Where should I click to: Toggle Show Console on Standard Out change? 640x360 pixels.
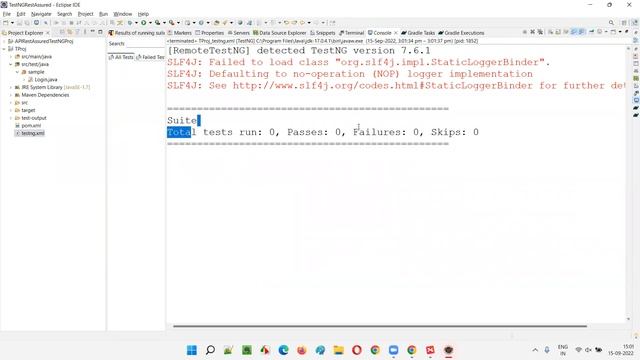pyautogui.click(x=574, y=32)
